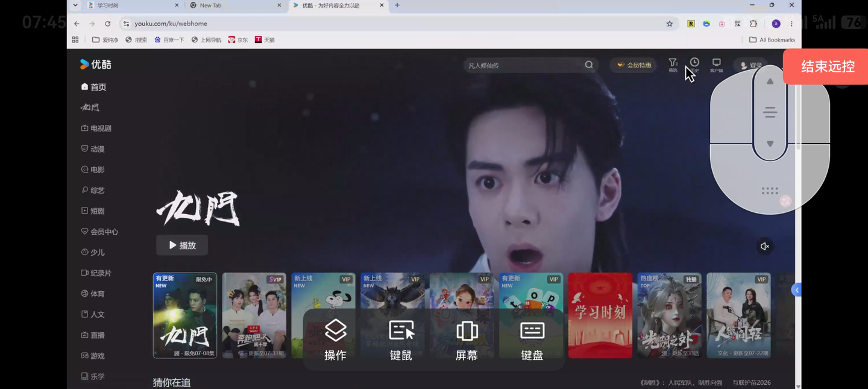
Task: Go back in browser
Action: click(x=77, y=24)
